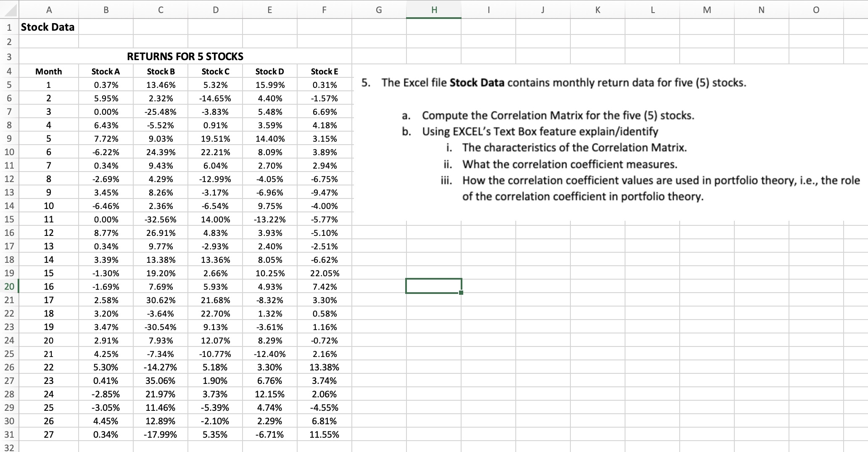
Task: Select the cell showing 22.05%
Action: [324, 273]
